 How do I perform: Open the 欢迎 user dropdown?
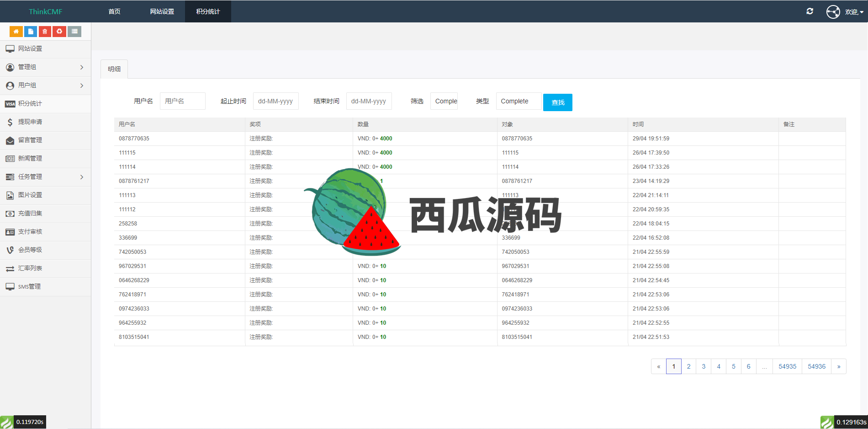click(854, 12)
